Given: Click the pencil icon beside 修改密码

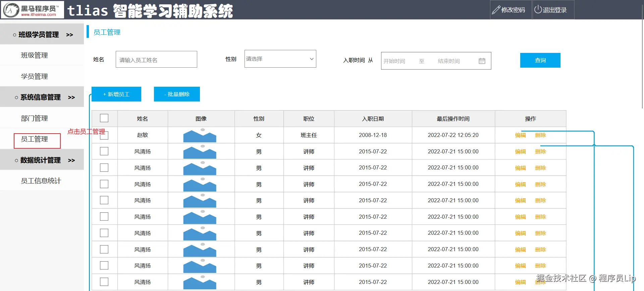Looking at the screenshot, I should (x=496, y=10).
